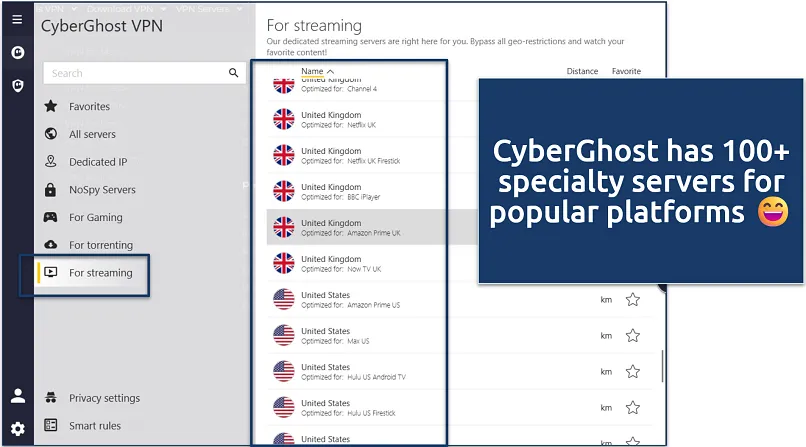Open Dedicated IP section

(x=98, y=162)
